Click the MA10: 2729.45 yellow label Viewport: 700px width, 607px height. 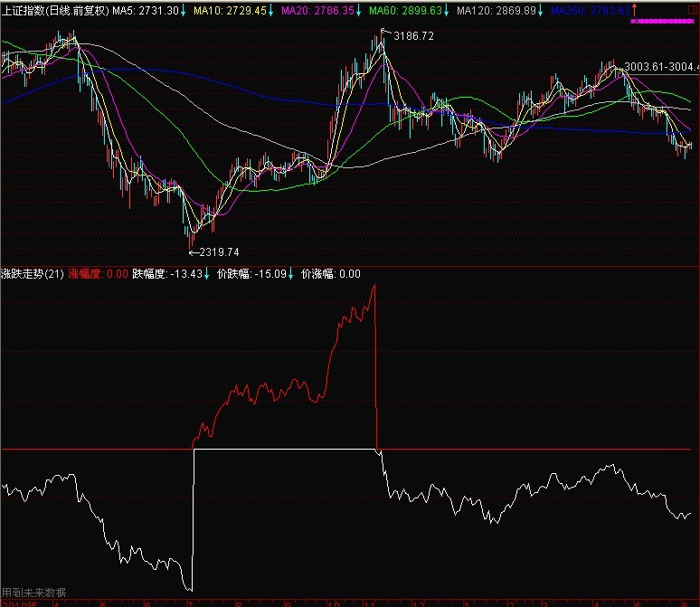[x=230, y=10]
